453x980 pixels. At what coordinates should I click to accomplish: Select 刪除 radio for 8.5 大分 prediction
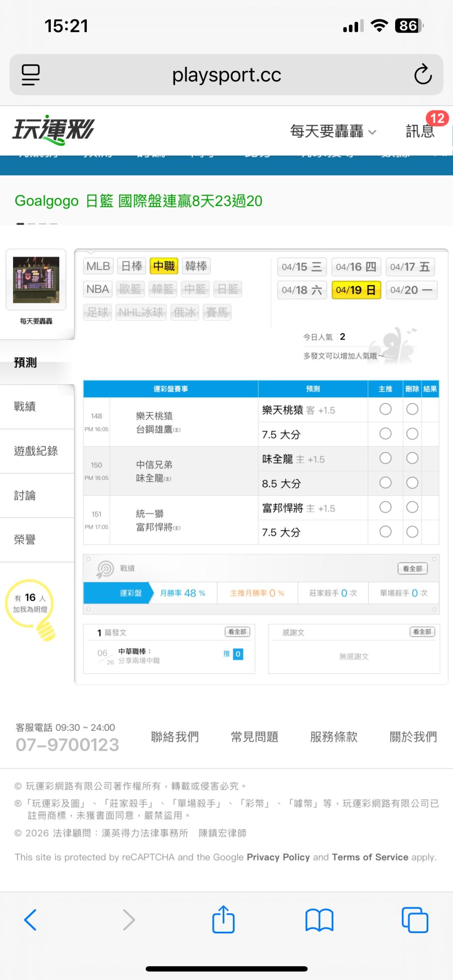(x=412, y=483)
